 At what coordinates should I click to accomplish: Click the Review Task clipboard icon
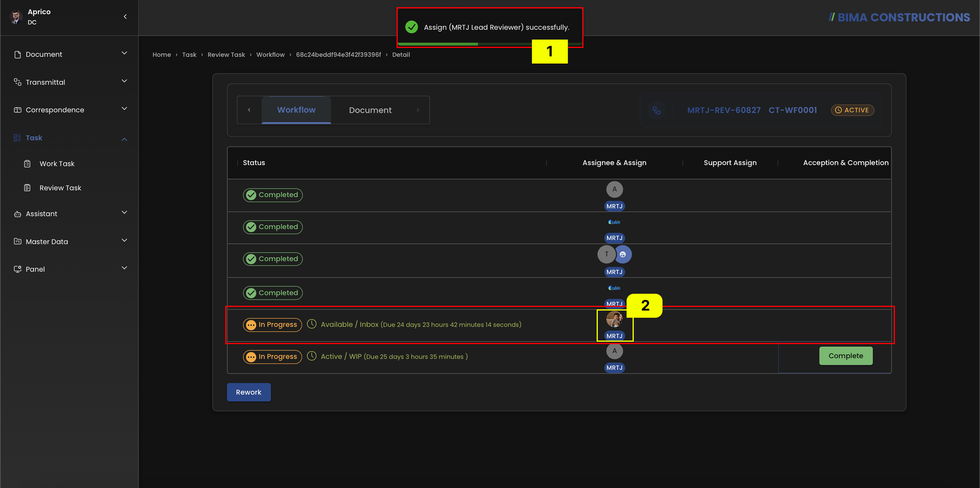[27, 188]
